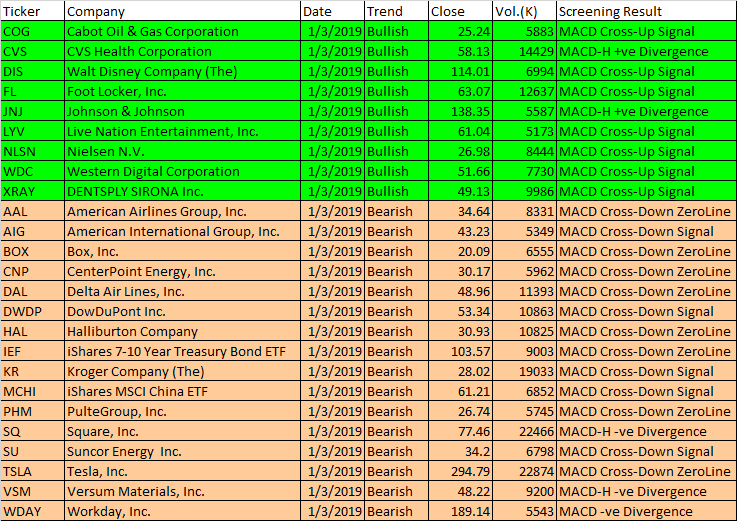Select the MACD-H -ve Divergence cell for Square
737x521 pixels.
pyautogui.click(x=646, y=431)
